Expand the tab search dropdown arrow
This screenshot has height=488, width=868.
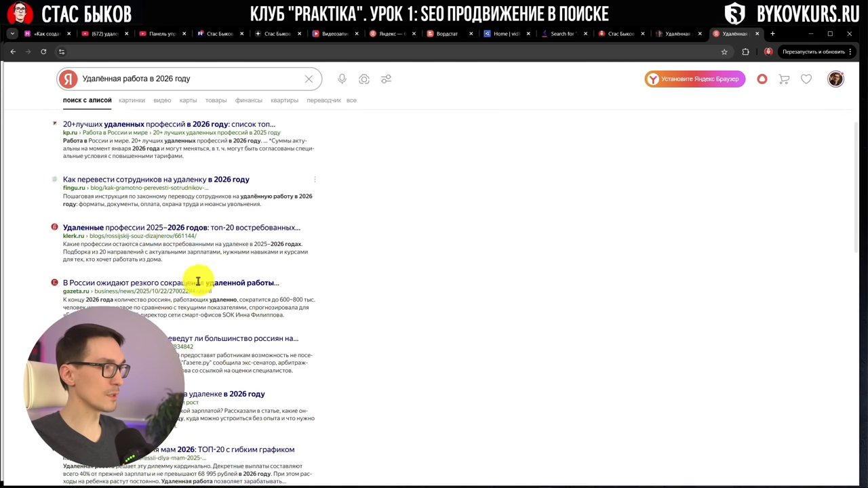tap(12, 33)
